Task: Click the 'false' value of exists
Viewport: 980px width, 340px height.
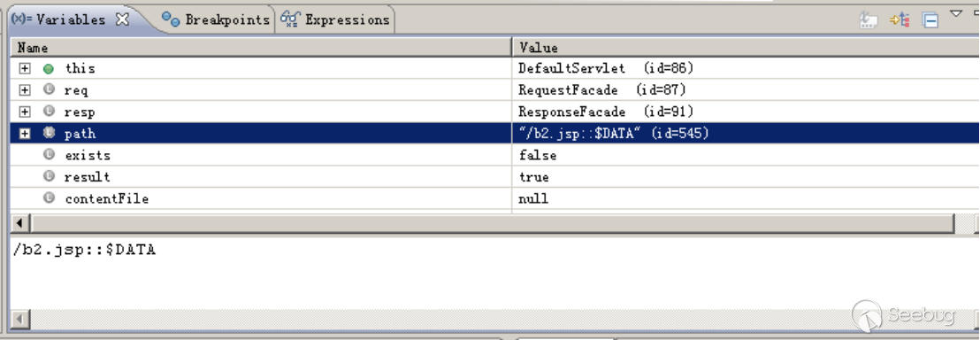Action: tap(537, 155)
